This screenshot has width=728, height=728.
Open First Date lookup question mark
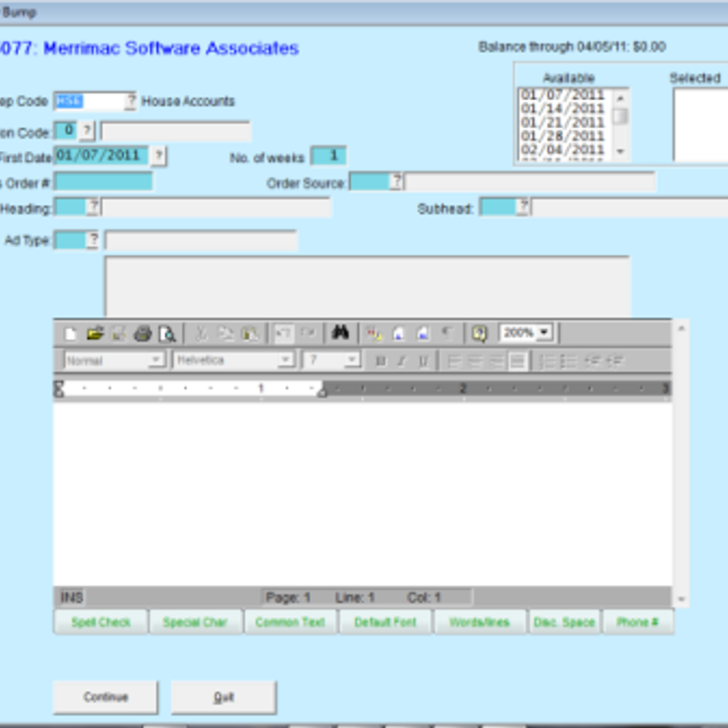coord(158,155)
